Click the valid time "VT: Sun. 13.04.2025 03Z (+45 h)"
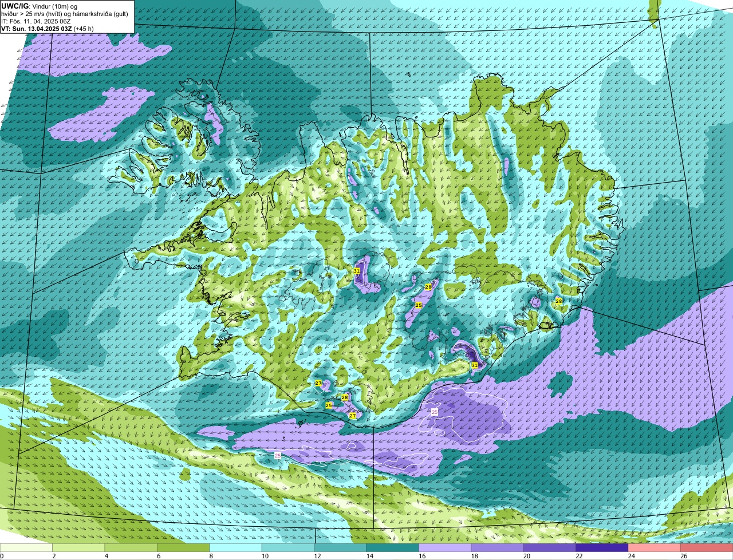The height and width of the screenshot is (560, 733). (48, 29)
